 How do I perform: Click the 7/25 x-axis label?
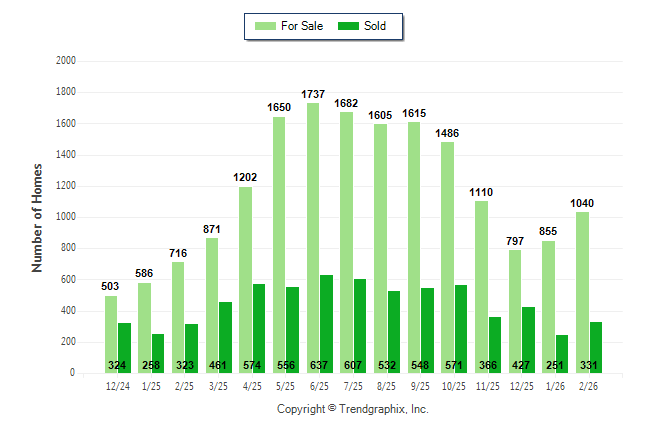point(353,385)
